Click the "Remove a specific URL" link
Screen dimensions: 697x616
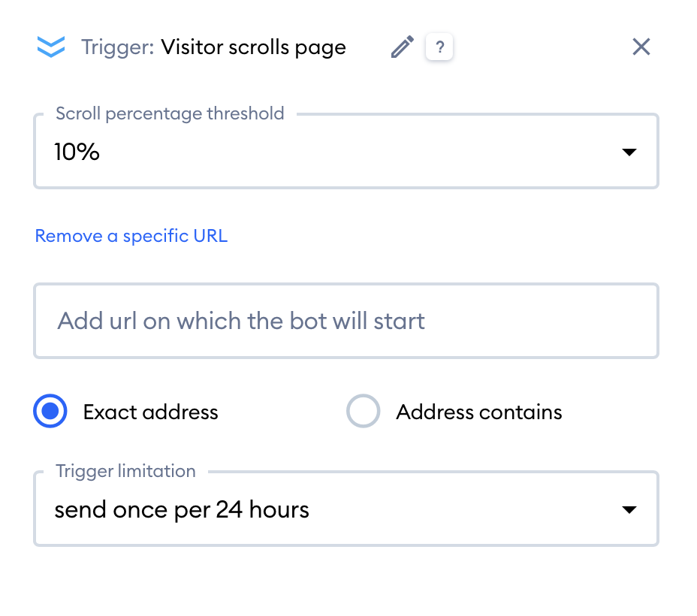click(x=131, y=236)
